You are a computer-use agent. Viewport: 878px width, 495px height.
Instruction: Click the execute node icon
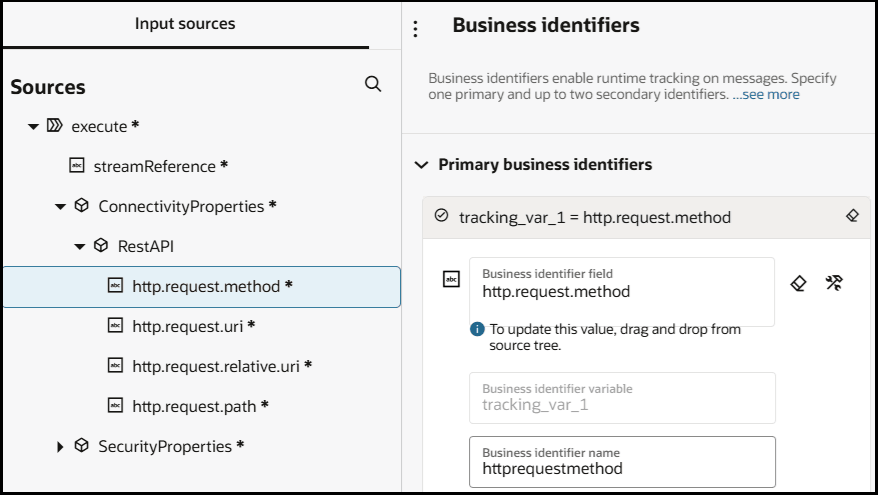click(x=55, y=126)
